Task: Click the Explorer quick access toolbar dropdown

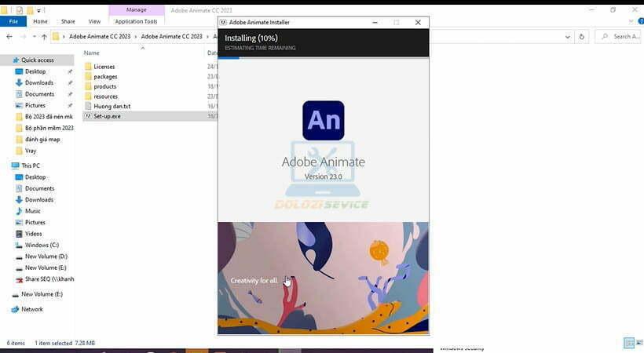Action: (x=40, y=10)
